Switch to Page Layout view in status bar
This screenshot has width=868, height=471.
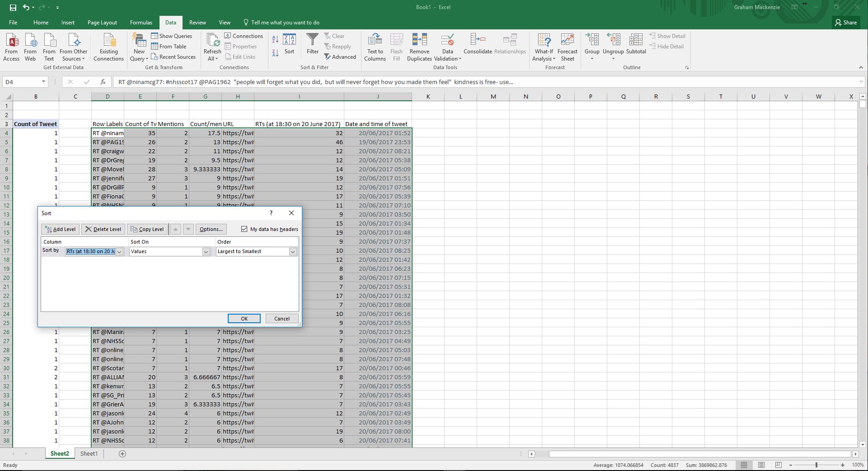coord(761,465)
